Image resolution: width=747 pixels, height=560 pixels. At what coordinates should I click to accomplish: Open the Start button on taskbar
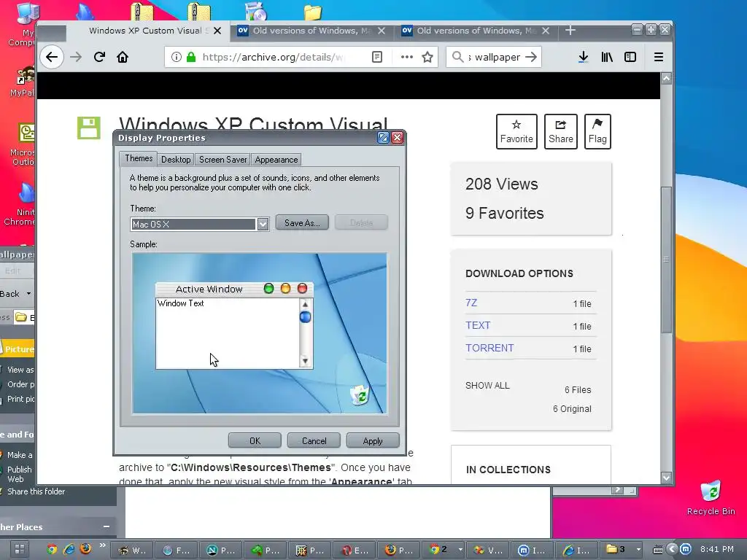(x=20, y=549)
